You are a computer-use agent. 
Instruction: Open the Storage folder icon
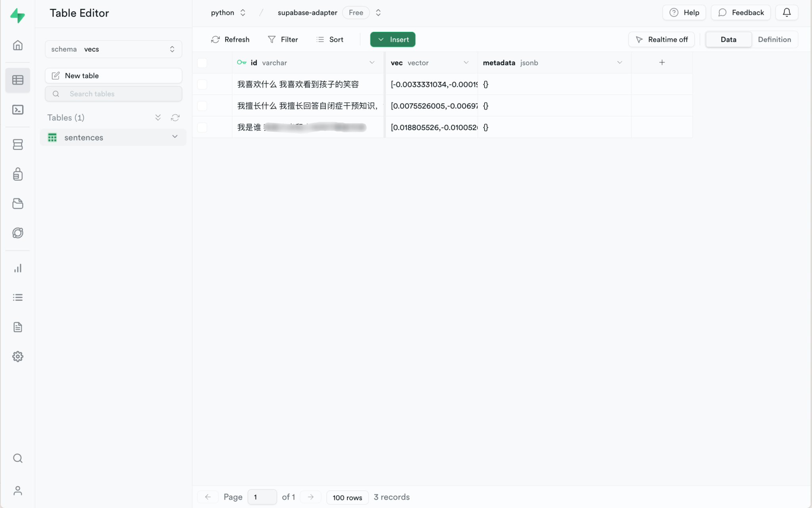click(18, 204)
